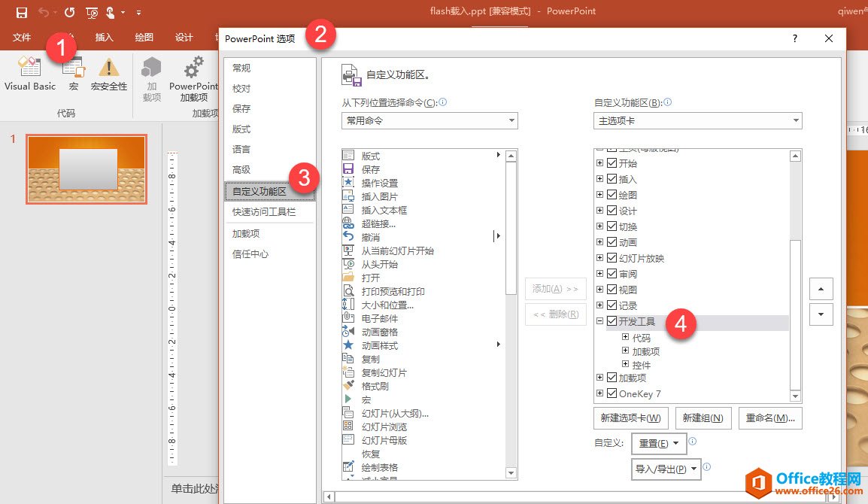This screenshot has height=504, width=868.
Task: Select slide 1 thumbnail in PowerPoint window
Action: tap(86, 169)
